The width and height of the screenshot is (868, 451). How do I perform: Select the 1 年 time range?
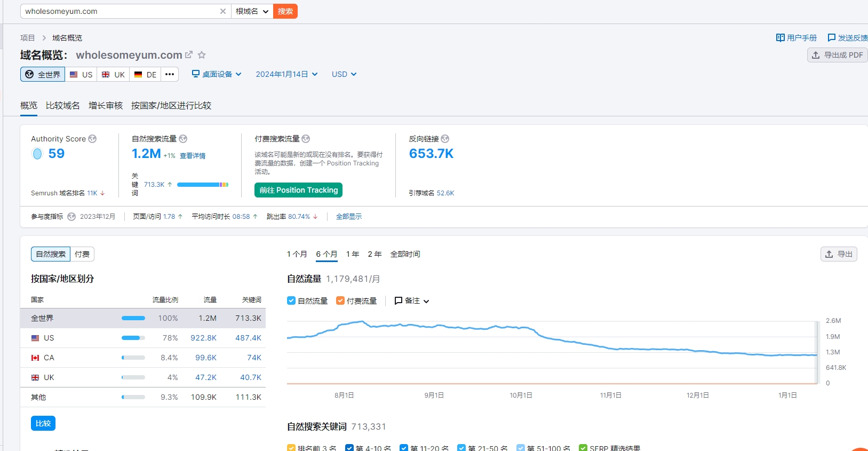[353, 254]
